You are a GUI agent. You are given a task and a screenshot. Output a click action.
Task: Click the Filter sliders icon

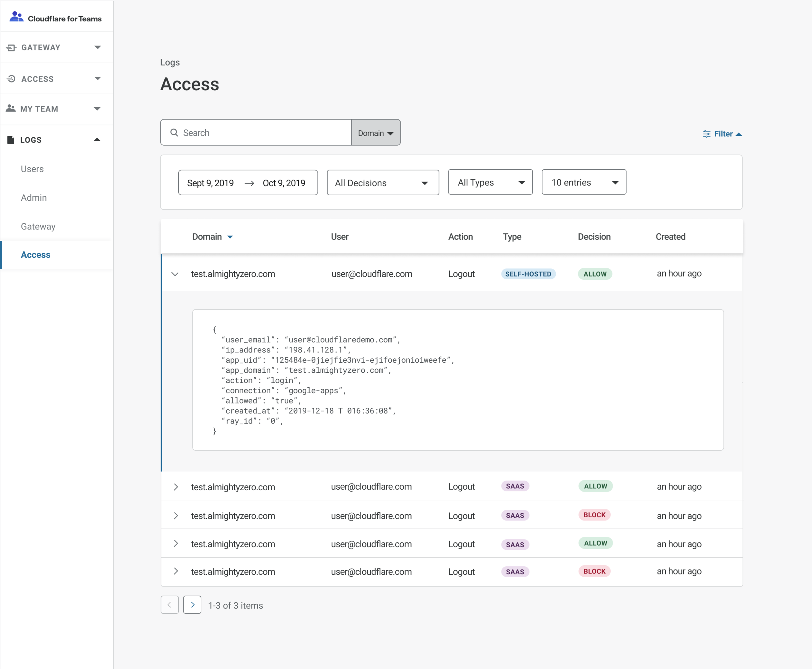coord(706,134)
